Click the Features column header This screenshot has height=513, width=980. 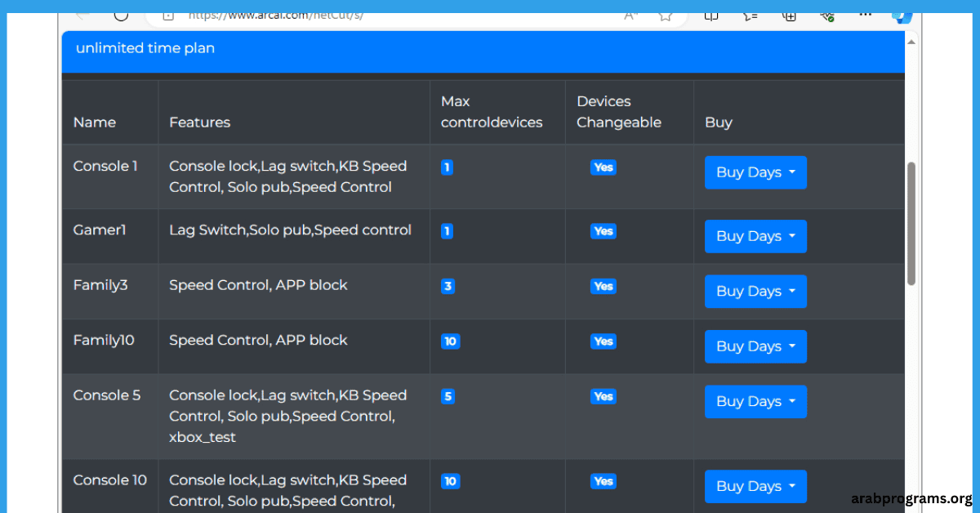(200, 123)
